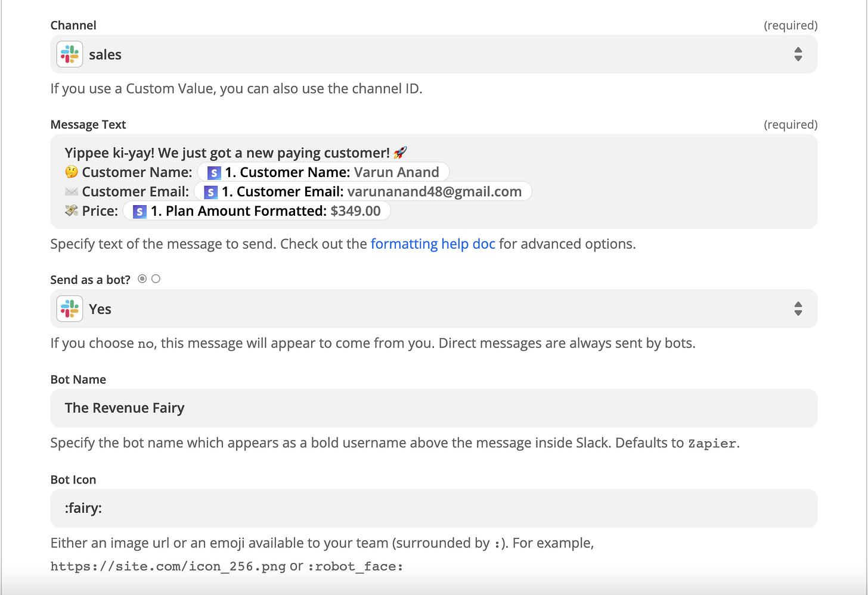Image resolution: width=868 pixels, height=595 pixels.
Task: Expand the Send as a bot selector arrows
Action: click(798, 309)
